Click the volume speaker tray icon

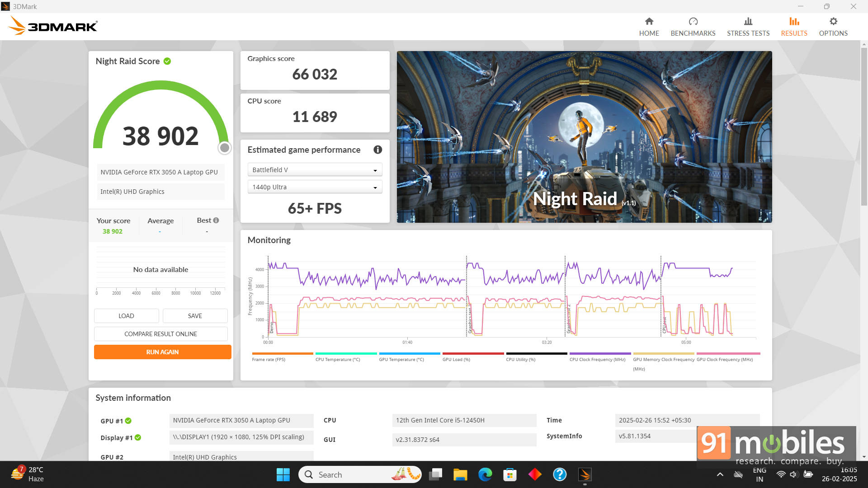(793, 474)
